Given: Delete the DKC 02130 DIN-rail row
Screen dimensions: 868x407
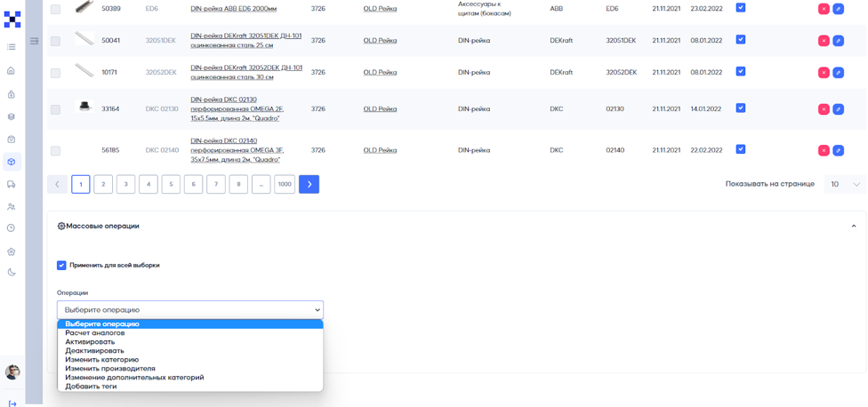Looking at the screenshot, I should 824,109.
